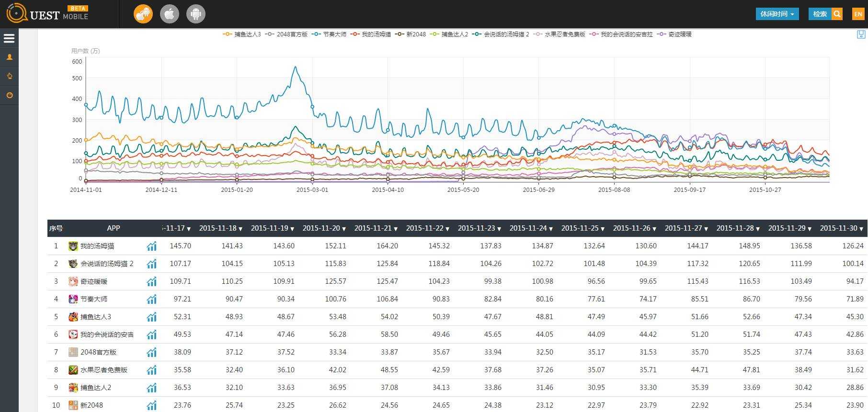Click the 检索 search button

click(x=820, y=14)
